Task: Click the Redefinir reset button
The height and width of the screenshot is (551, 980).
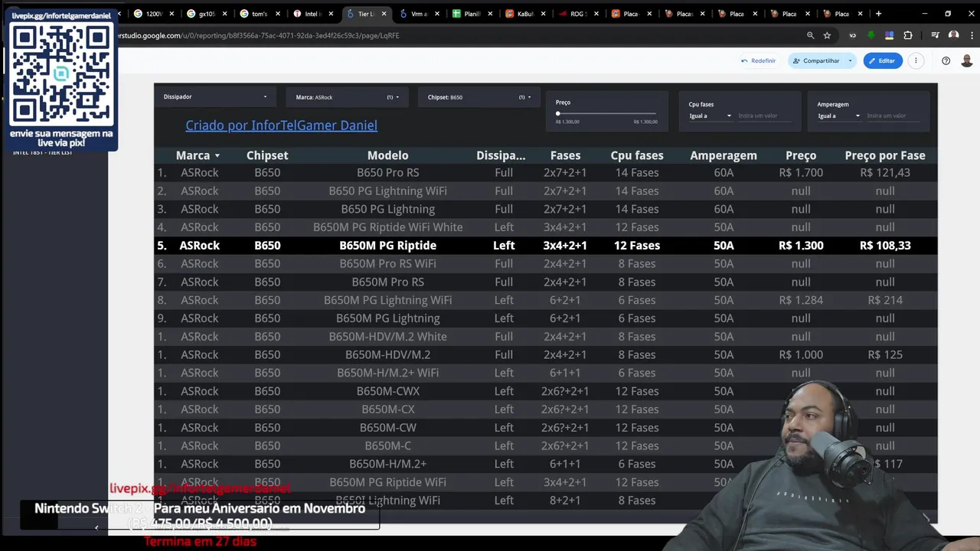Action: (758, 60)
